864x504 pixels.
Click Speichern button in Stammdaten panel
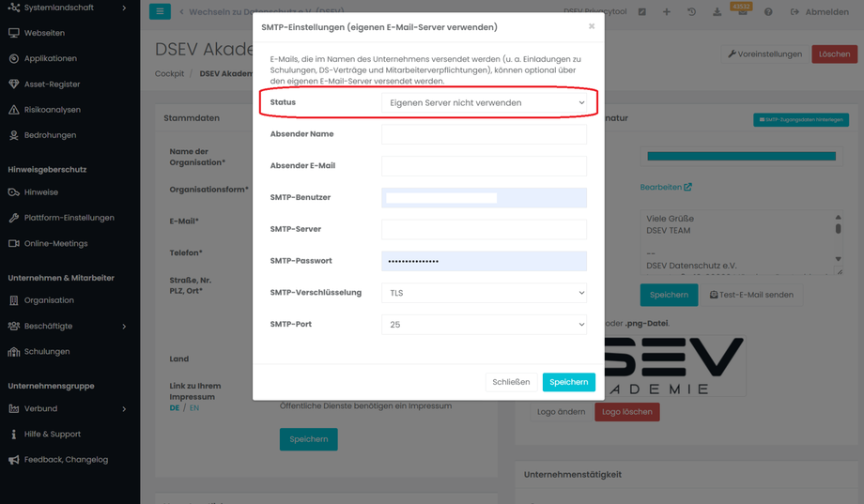tap(309, 439)
